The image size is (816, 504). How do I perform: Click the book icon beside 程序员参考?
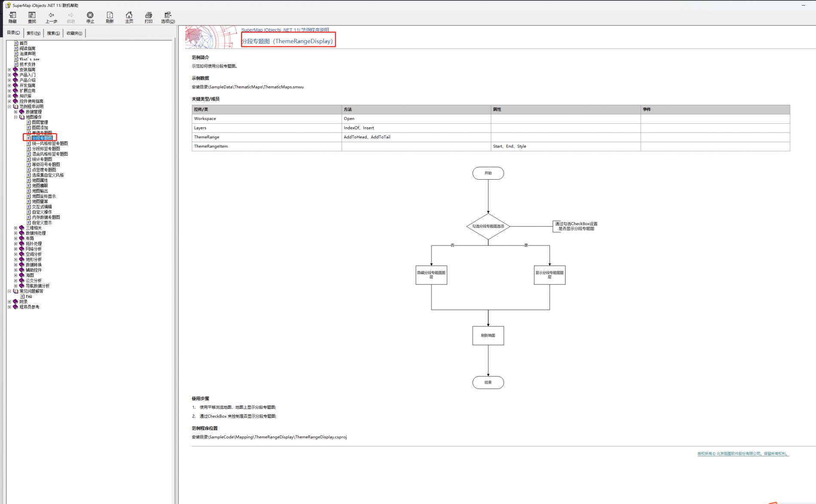(15, 307)
